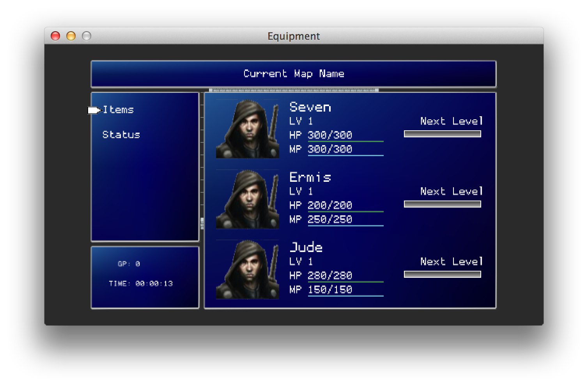Click Jude's character portrait
Screen dimensions: 588x387
248,269
